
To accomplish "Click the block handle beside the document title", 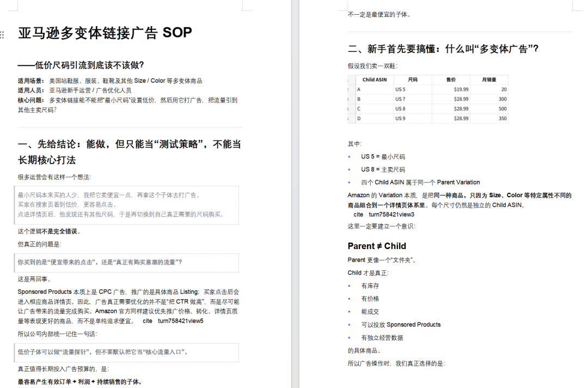I will tap(2, 34).
